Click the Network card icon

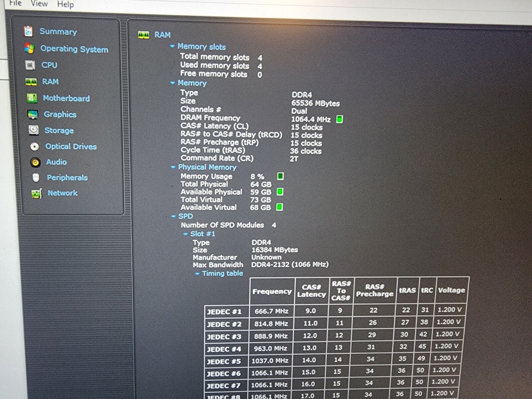point(37,194)
